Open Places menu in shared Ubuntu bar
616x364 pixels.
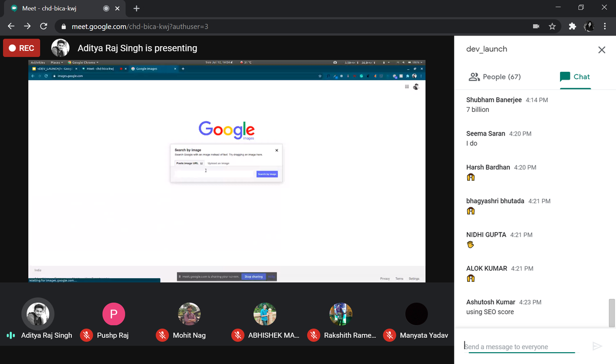(56, 63)
